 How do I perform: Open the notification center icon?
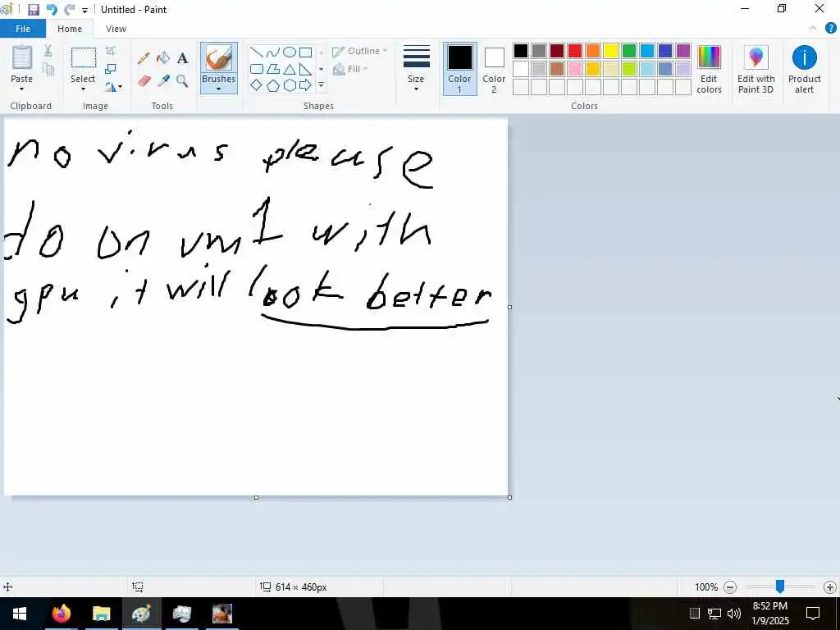(813, 614)
